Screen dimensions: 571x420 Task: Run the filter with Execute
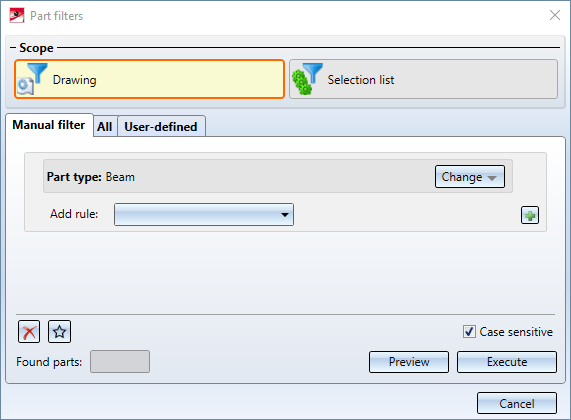click(507, 362)
